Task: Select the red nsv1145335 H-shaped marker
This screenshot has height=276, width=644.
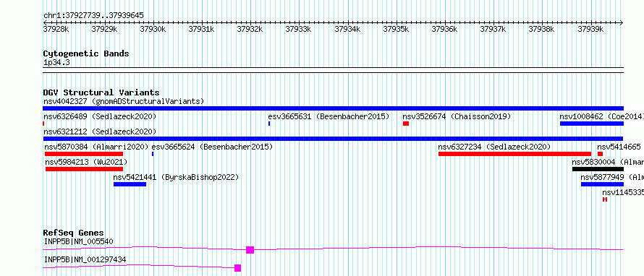Action: point(605,199)
